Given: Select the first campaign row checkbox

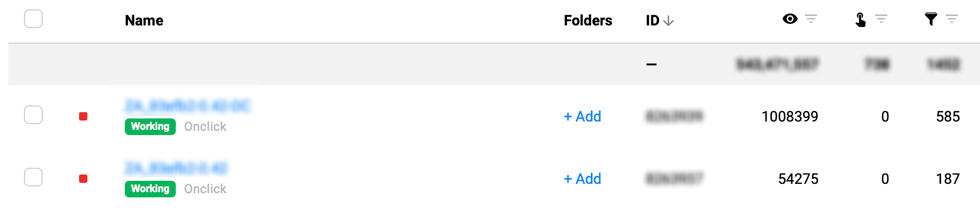Looking at the screenshot, I should point(33,115).
